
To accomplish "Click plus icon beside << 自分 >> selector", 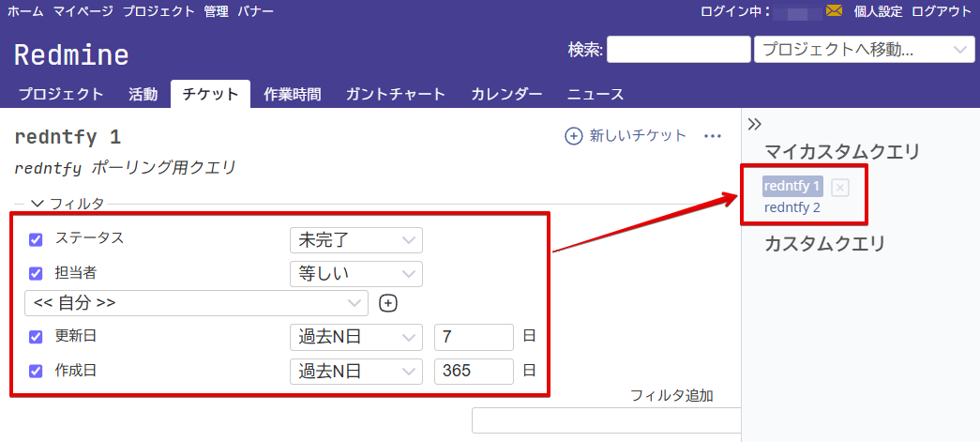I will [388, 303].
